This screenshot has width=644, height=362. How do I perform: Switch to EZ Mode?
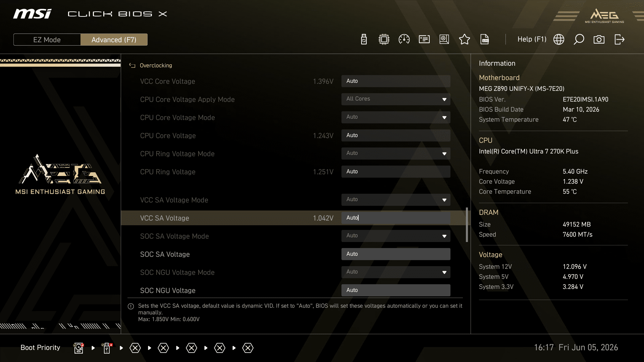click(x=47, y=40)
